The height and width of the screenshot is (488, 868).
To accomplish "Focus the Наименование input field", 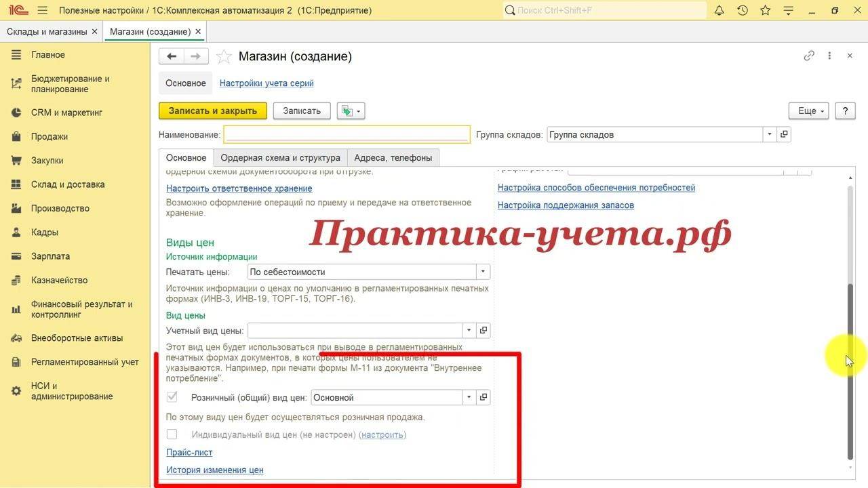I will tap(347, 134).
